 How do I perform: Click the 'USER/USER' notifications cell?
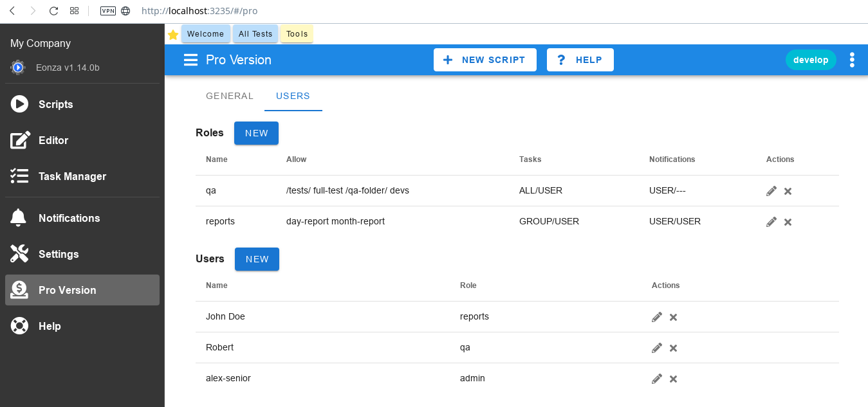pos(675,221)
